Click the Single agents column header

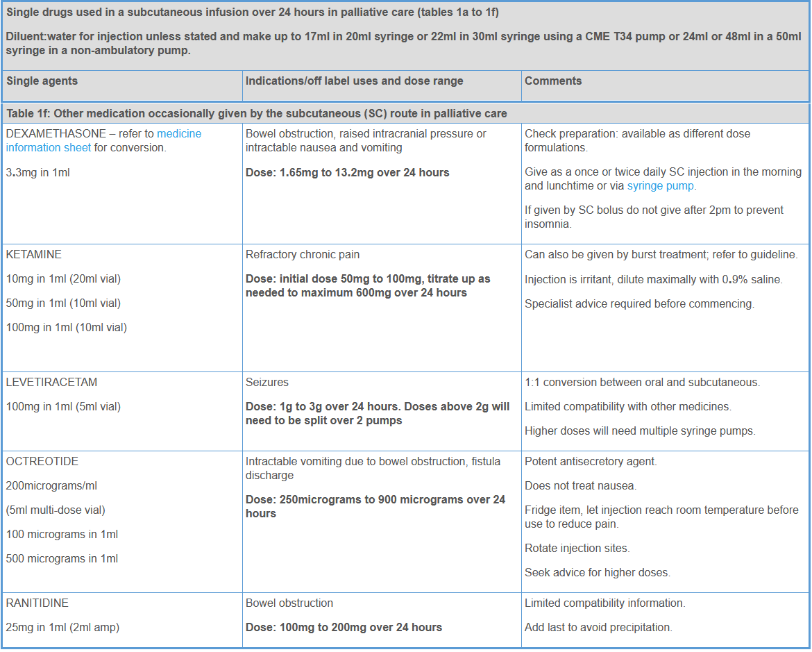42,81
